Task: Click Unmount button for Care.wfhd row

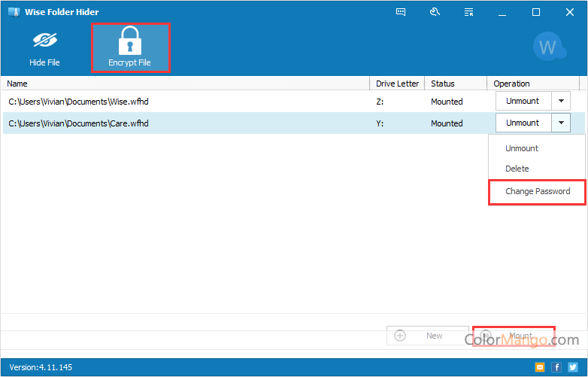Action: pyautogui.click(x=523, y=123)
